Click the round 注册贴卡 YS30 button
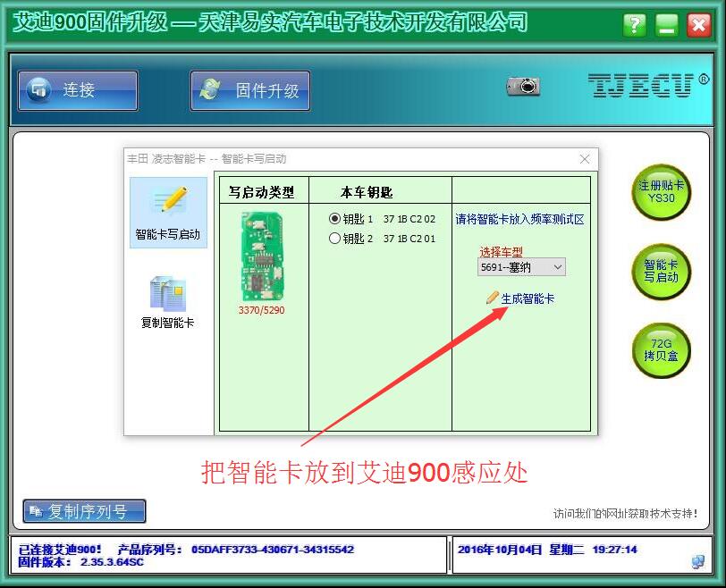The height and width of the screenshot is (588, 726). click(x=662, y=192)
